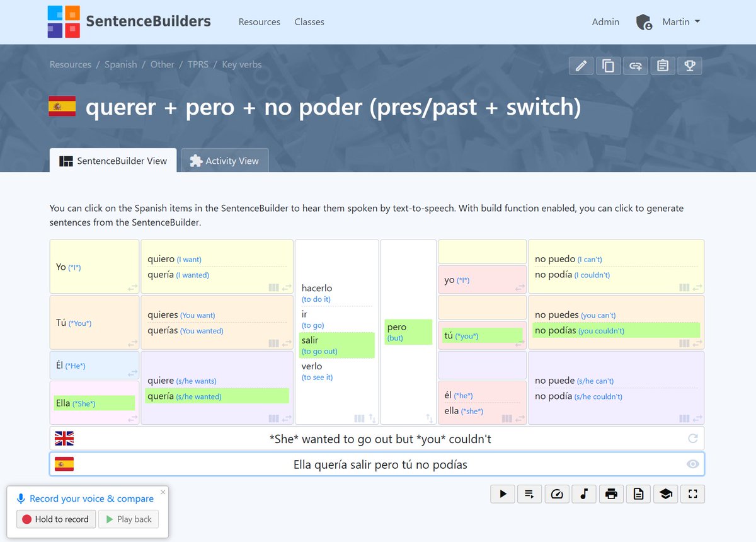
Task: Click swap arrows in no puedo cell
Action: [697, 287]
